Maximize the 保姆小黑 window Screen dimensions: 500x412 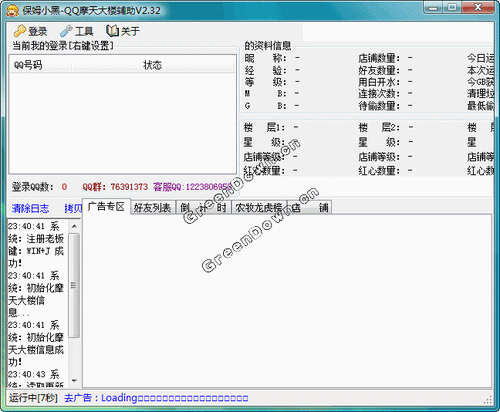click(452, 8)
